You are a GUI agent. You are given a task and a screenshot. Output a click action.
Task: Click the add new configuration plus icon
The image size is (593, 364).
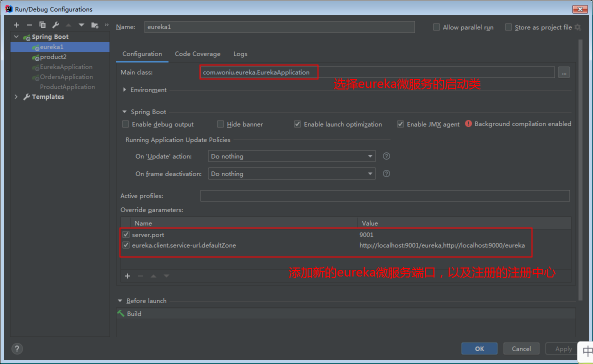point(16,25)
